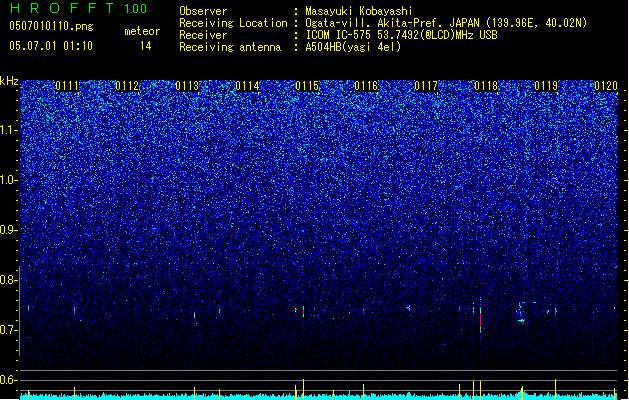
Task: Click receiver value ICOM IC-575 53.7492 MHz
Action: (x=401, y=35)
